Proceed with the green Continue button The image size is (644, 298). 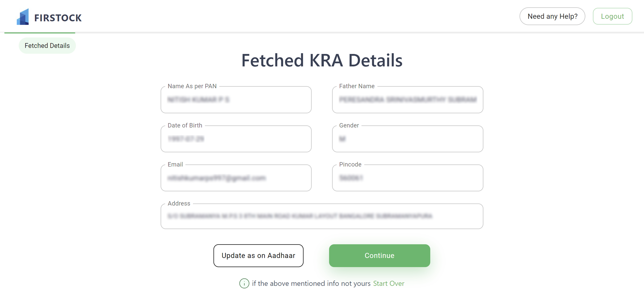tap(379, 255)
